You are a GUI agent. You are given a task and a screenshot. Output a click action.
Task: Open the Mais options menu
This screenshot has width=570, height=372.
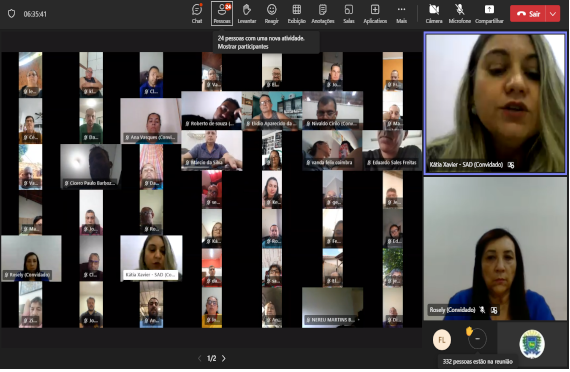(401, 13)
